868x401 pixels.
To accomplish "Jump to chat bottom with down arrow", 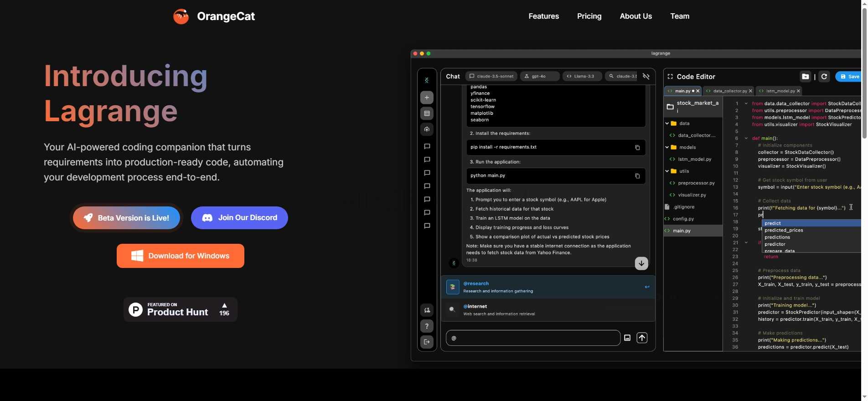I will pyautogui.click(x=641, y=263).
